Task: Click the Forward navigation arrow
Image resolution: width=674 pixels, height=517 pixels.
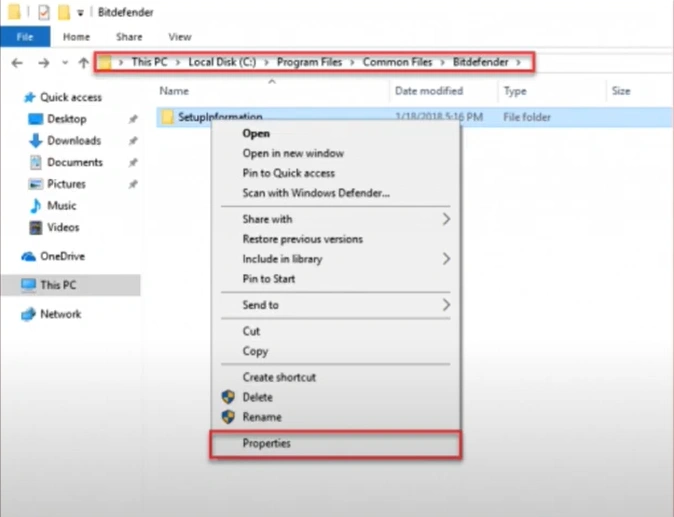Action: 43,63
